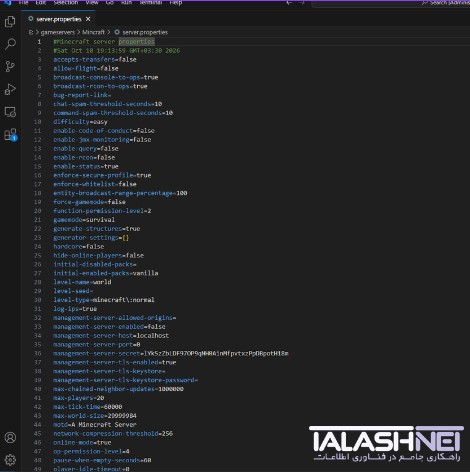This screenshot has height=472, width=470.
Task: Click the line 'max-chained-neighbor-updates=1000000'
Action: pos(118,389)
